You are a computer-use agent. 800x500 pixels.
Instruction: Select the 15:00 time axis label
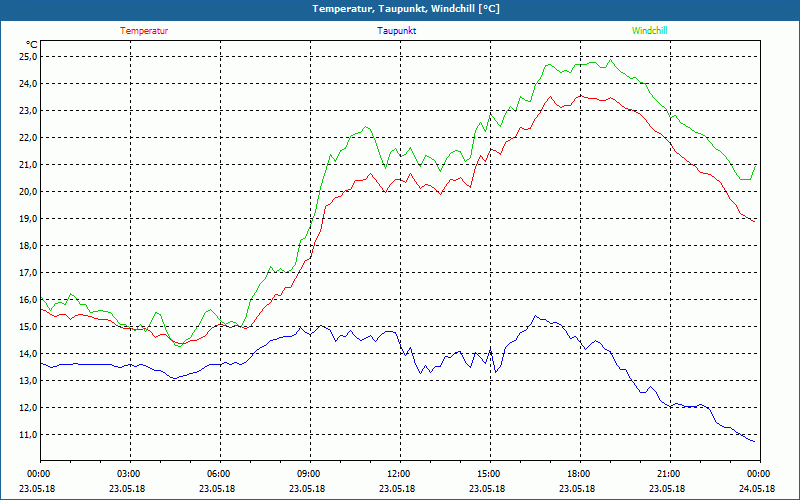click(487, 474)
